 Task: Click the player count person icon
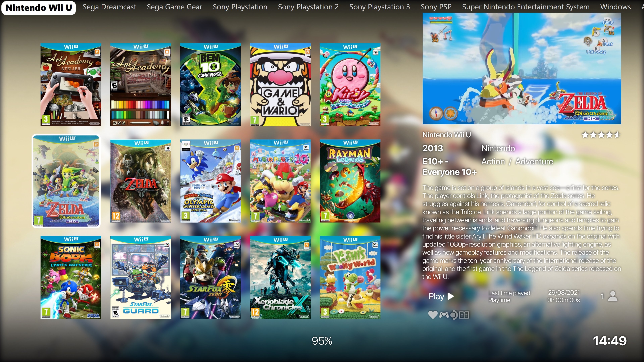point(612,296)
